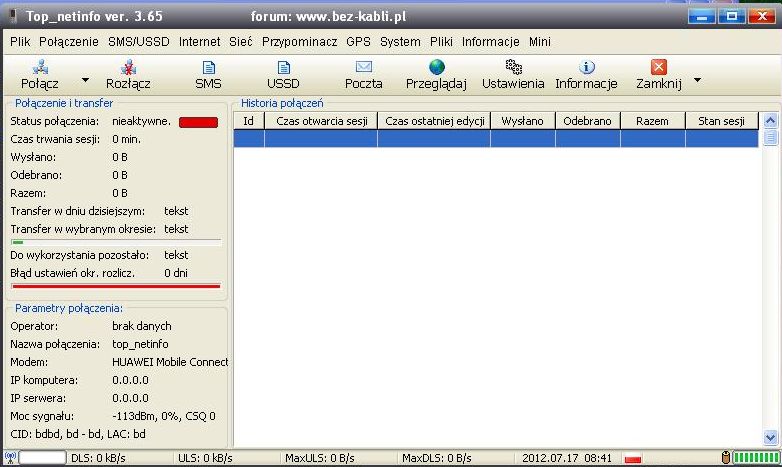The image size is (782, 467).
Task: Open the USSD toolbar icon
Action: click(283, 67)
